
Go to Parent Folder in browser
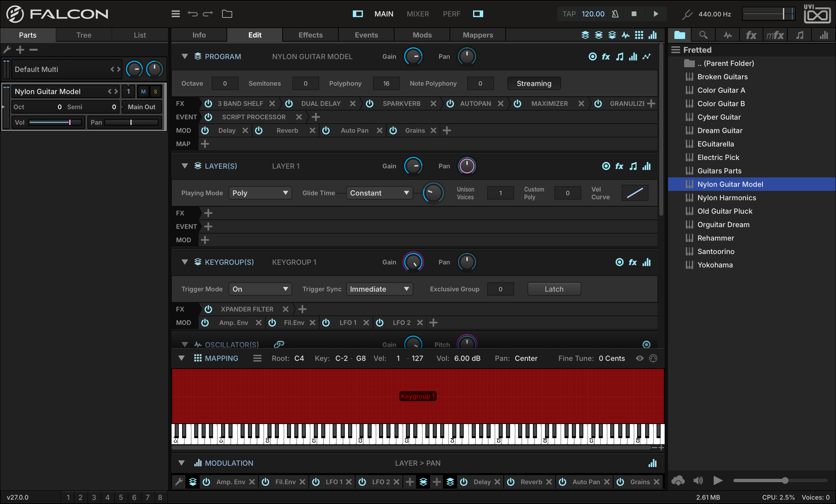tap(752, 64)
